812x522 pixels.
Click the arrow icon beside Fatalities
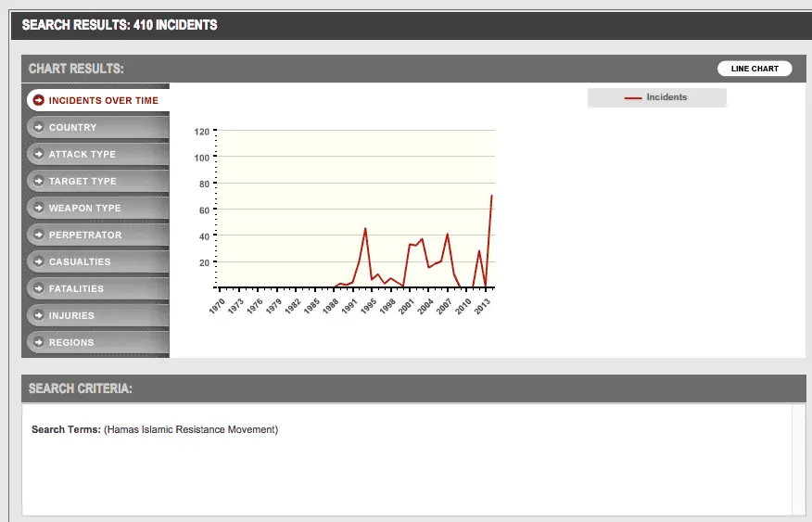(x=38, y=288)
